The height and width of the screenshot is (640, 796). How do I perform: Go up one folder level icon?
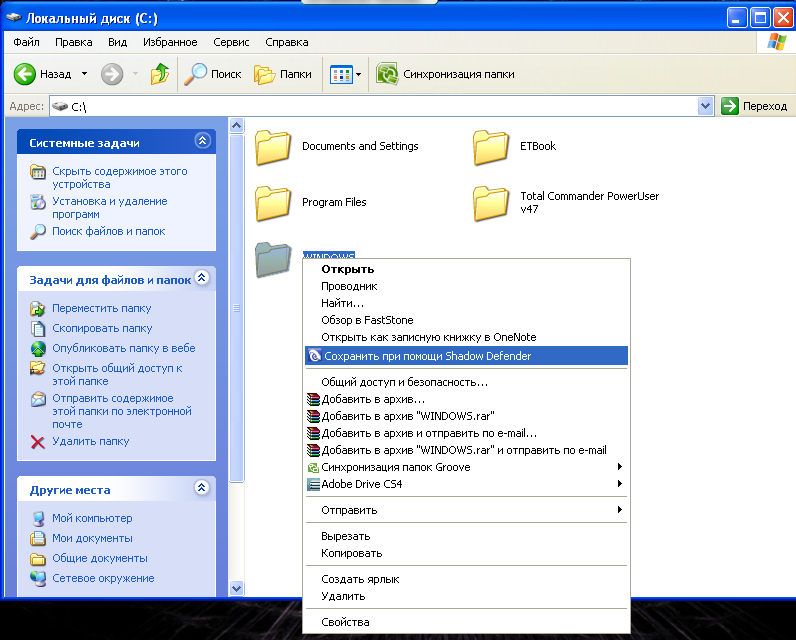pos(159,74)
